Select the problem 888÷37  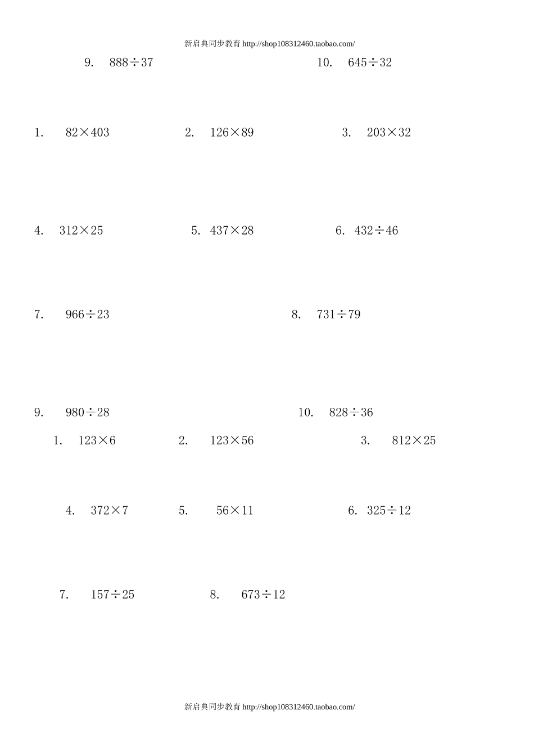(x=132, y=62)
